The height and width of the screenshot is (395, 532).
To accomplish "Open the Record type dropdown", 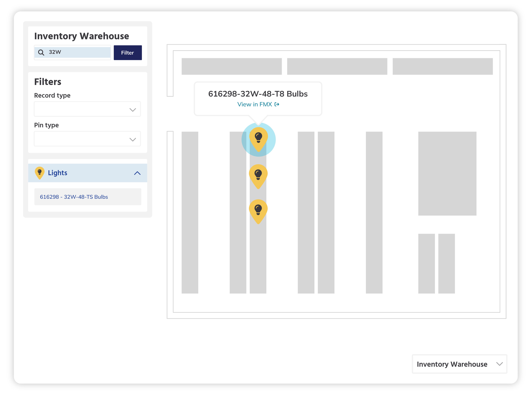I will [x=87, y=110].
